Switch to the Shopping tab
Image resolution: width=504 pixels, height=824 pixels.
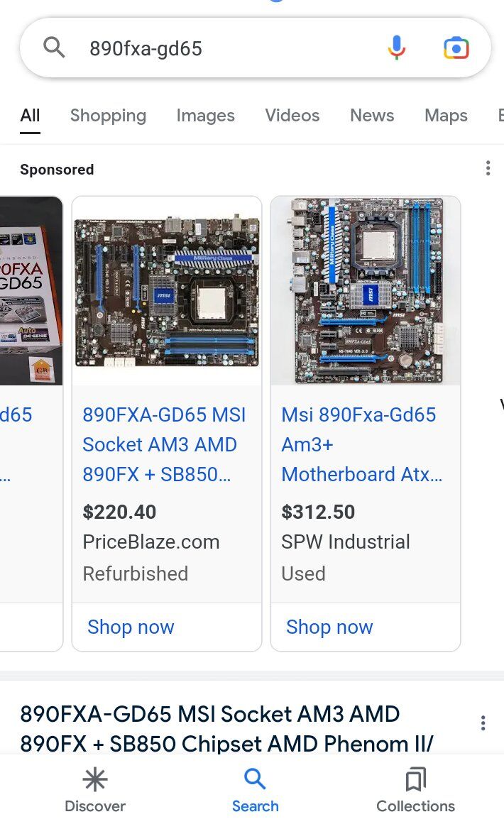(109, 115)
